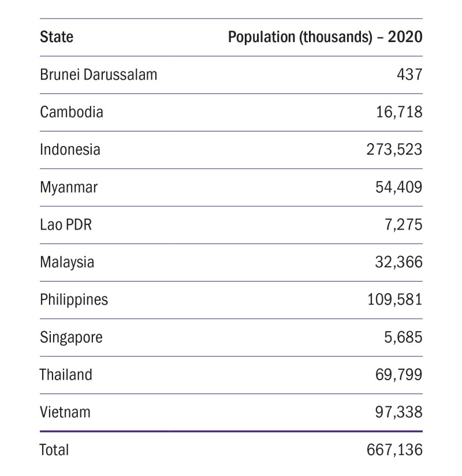Image resolution: width=462 pixels, height=476 pixels.
Task: Select the Indonesia row label
Action: click(70, 149)
